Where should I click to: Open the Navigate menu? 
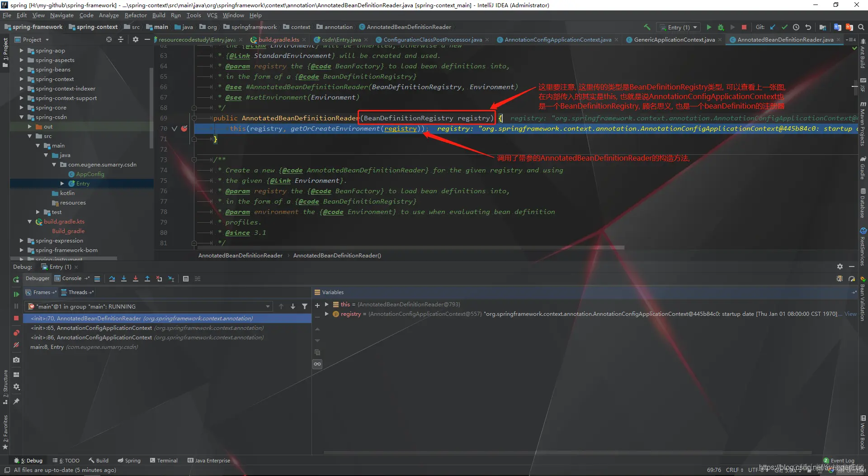[61, 15]
